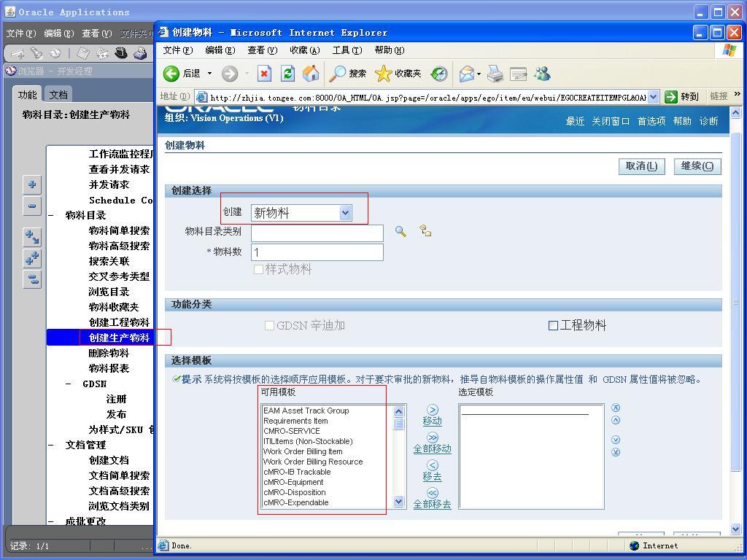This screenshot has width=747, height=560.
Task: Click the 移去 remove arrow icon
Action: [x=432, y=465]
